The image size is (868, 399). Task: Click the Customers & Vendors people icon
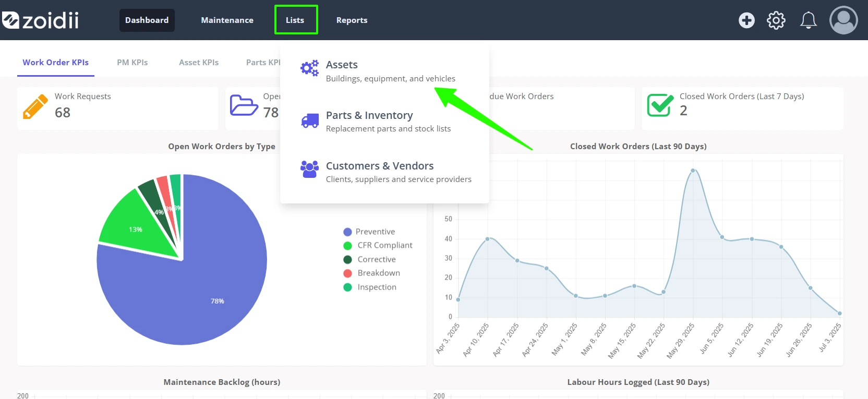pyautogui.click(x=309, y=170)
